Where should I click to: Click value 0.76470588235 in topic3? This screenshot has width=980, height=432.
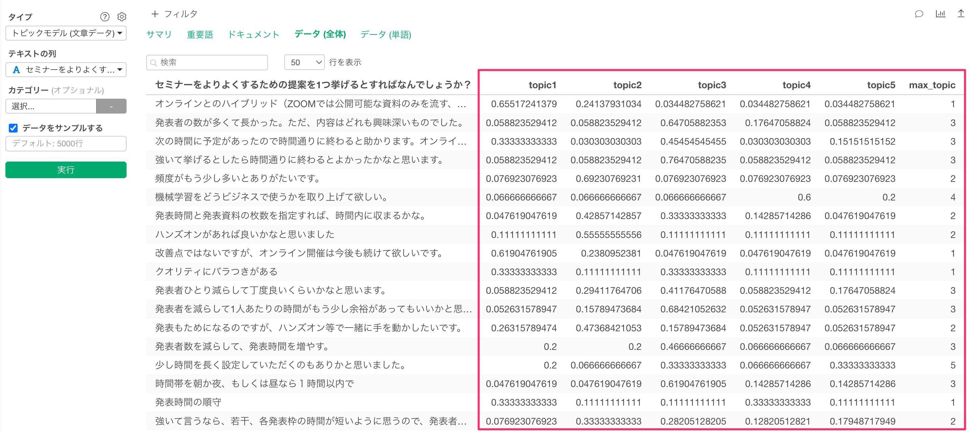click(x=693, y=160)
